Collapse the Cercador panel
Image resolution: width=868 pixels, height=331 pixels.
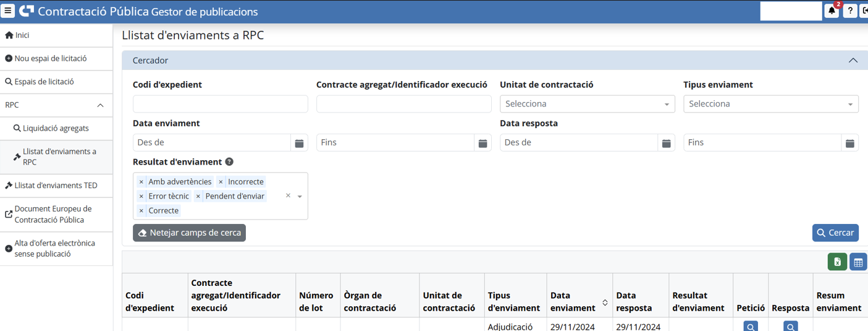tap(853, 61)
